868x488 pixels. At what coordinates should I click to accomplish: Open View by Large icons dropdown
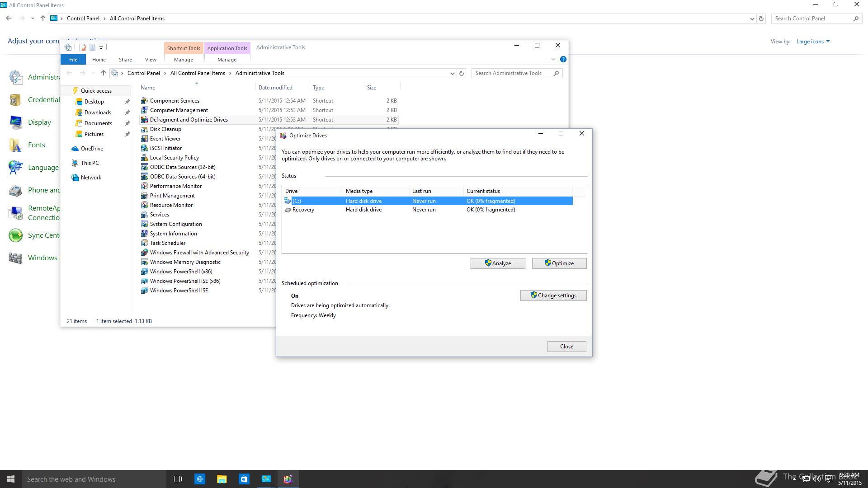pos(813,42)
